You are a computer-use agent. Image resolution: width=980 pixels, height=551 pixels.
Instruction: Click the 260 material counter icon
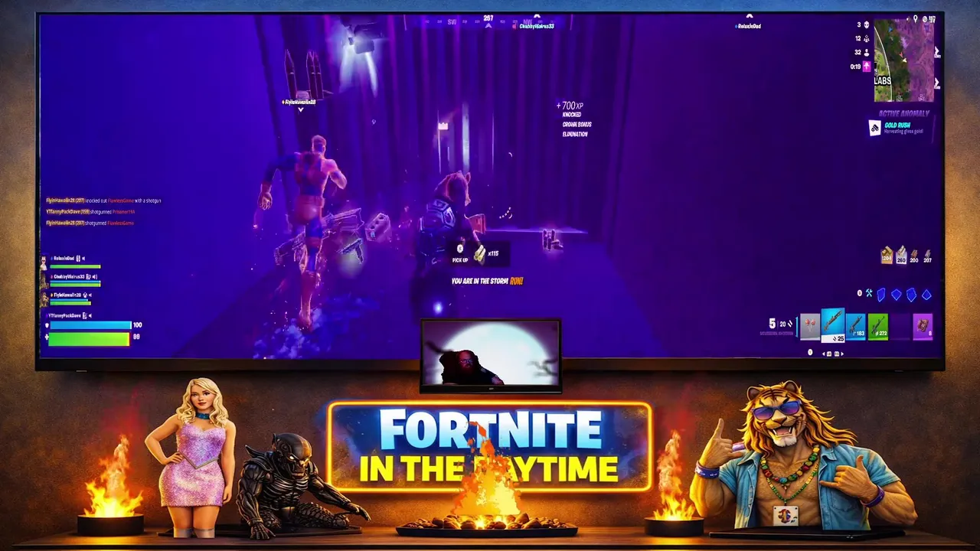pos(901,255)
